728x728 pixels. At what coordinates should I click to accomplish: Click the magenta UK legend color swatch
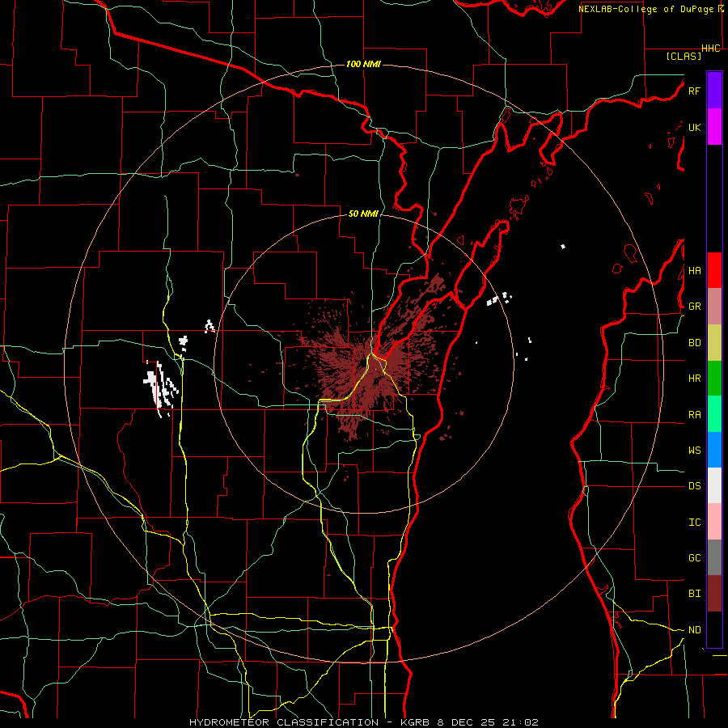coord(714,127)
